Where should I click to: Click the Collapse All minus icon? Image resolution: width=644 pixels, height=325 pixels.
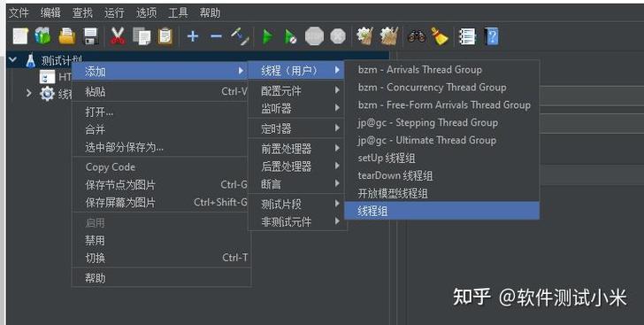pos(216,36)
